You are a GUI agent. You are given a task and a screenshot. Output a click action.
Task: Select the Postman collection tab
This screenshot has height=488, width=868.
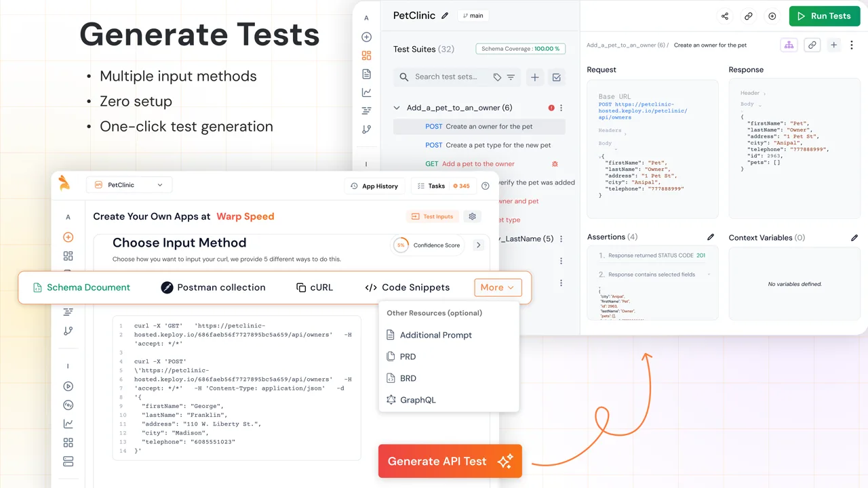coord(213,287)
